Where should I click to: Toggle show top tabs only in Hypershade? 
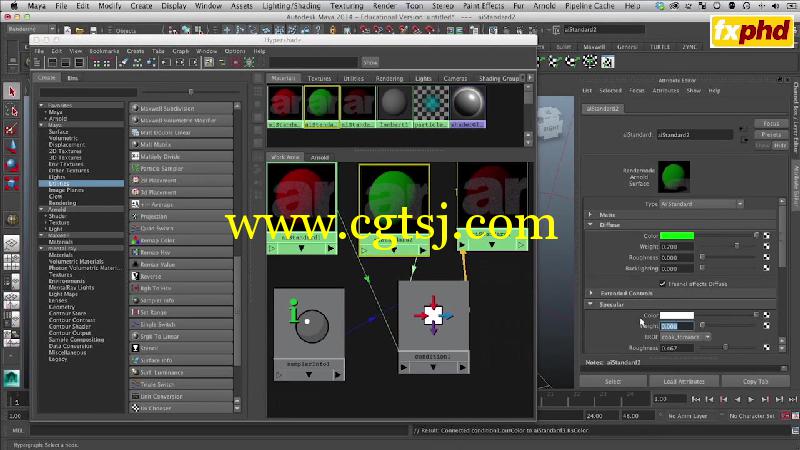(52, 62)
